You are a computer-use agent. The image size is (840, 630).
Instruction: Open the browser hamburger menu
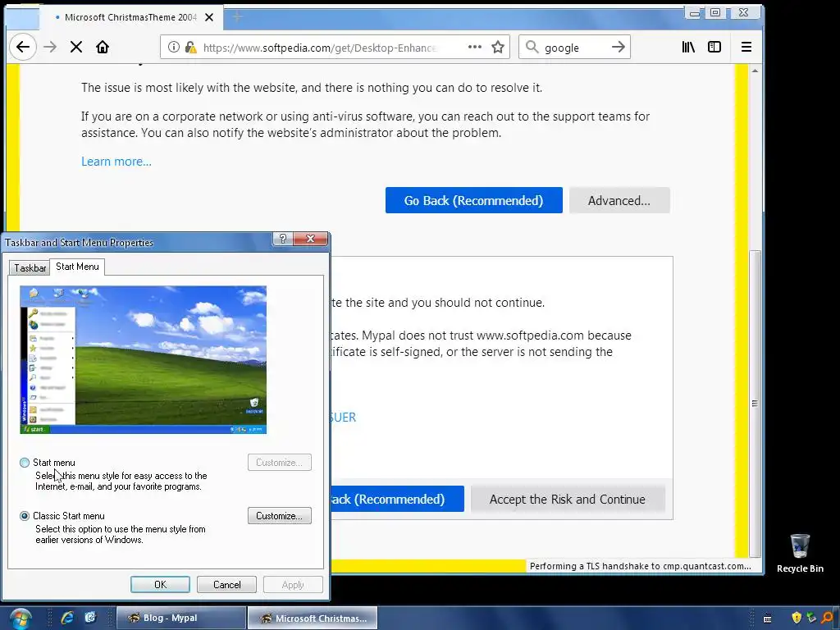coord(746,47)
